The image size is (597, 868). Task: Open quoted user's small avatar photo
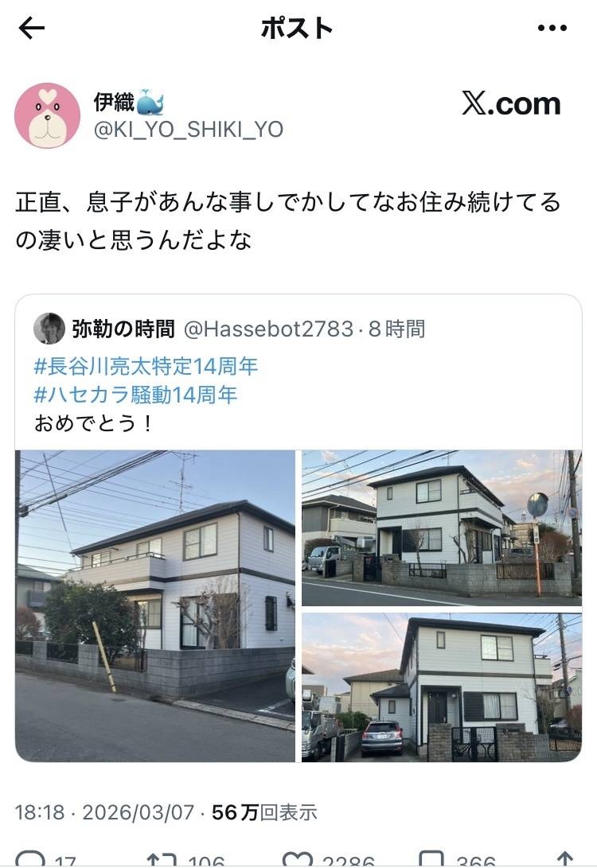[49, 329]
